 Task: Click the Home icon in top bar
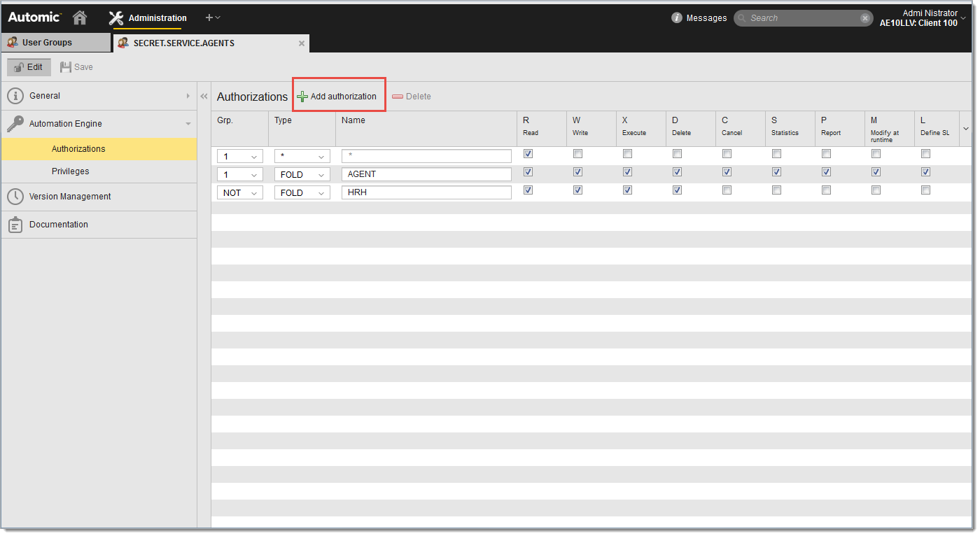coord(80,17)
